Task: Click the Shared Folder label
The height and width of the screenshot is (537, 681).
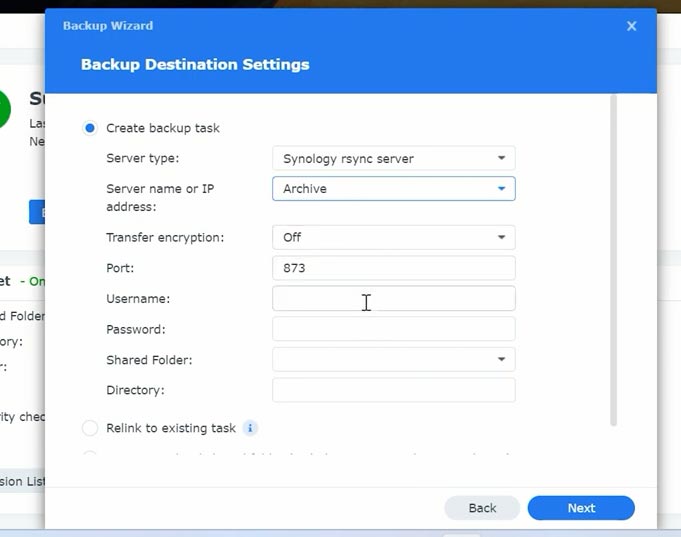Action: tap(149, 360)
